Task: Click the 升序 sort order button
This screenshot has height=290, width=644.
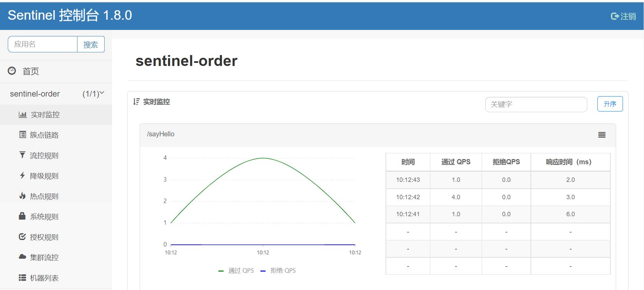Action: pyautogui.click(x=610, y=104)
